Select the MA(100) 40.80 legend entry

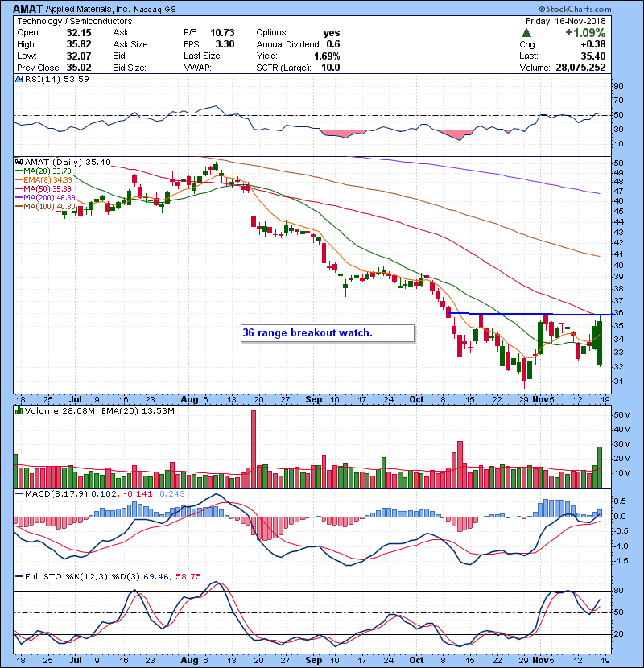(46, 207)
